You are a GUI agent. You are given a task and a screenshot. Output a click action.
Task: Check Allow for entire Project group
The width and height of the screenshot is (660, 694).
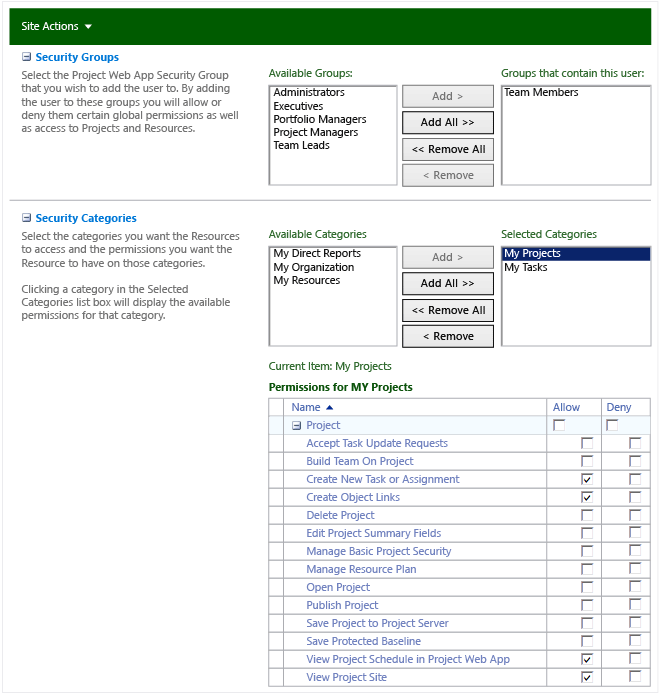[559, 425]
